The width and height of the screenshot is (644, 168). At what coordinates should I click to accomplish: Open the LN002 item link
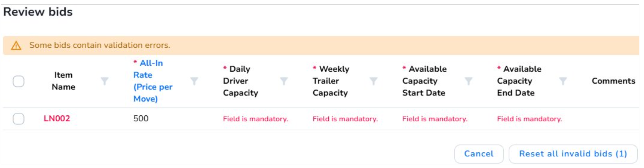(57, 119)
